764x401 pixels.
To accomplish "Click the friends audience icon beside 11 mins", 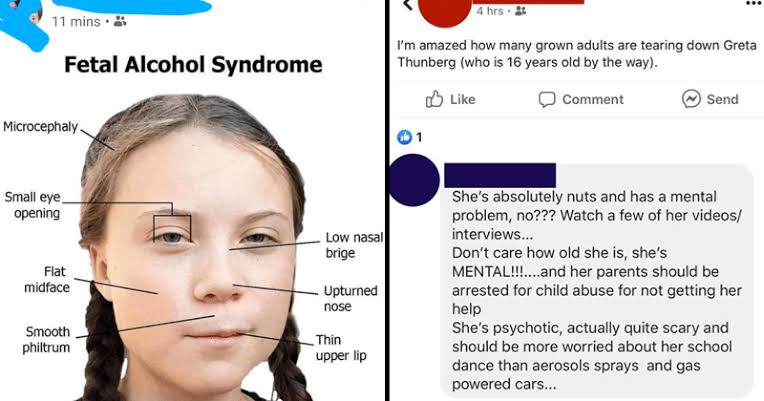I will tap(120, 21).
